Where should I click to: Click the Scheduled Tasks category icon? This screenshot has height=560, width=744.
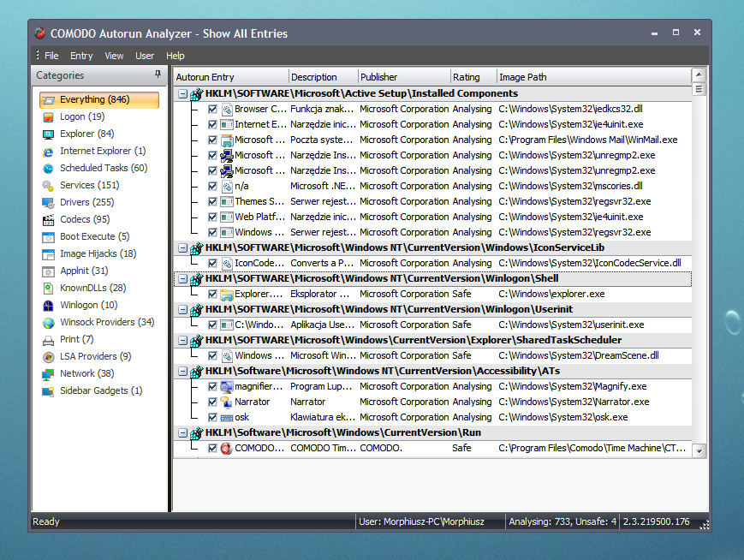tap(47, 169)
